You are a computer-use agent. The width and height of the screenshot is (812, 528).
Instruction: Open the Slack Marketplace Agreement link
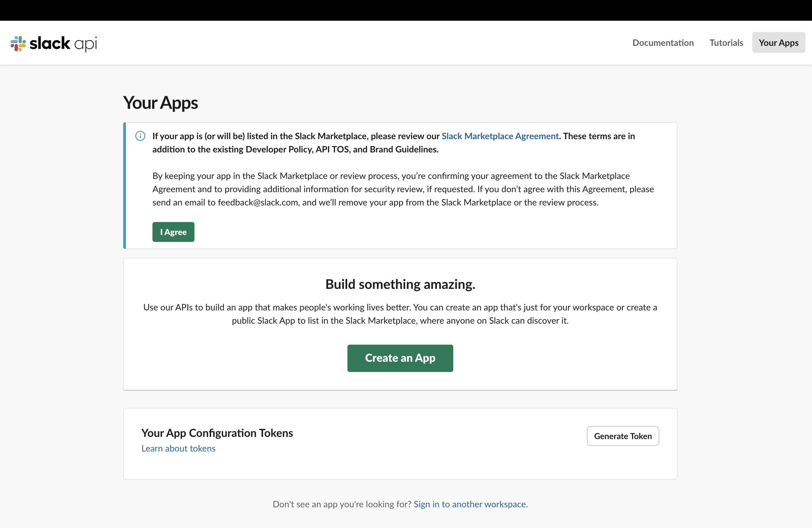500,136
